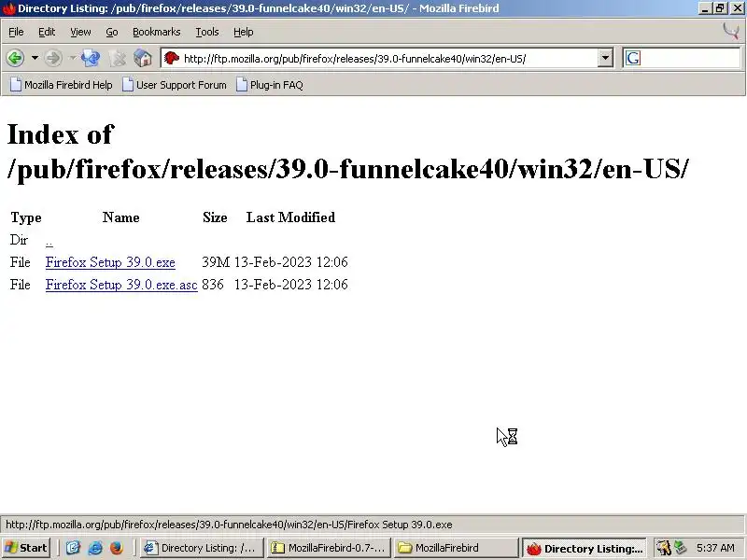Open the Bookmarks menu
This screenshot has width=747, height=560.
coord(156,32)
